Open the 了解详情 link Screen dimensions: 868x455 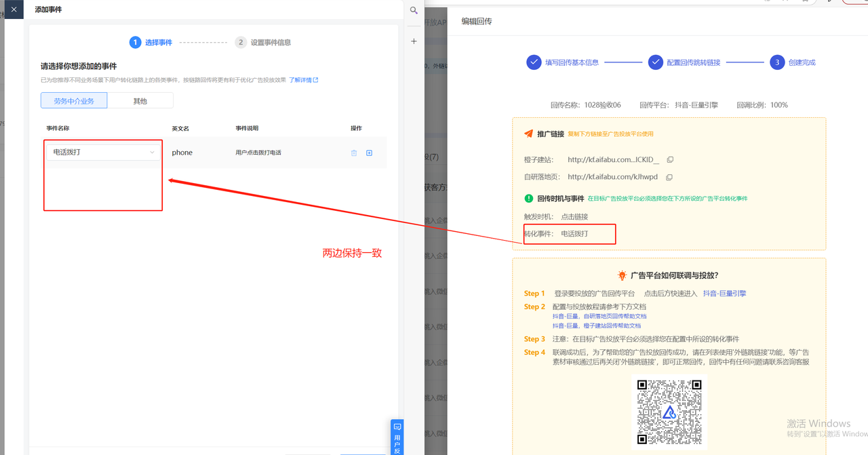pos(303,80)
